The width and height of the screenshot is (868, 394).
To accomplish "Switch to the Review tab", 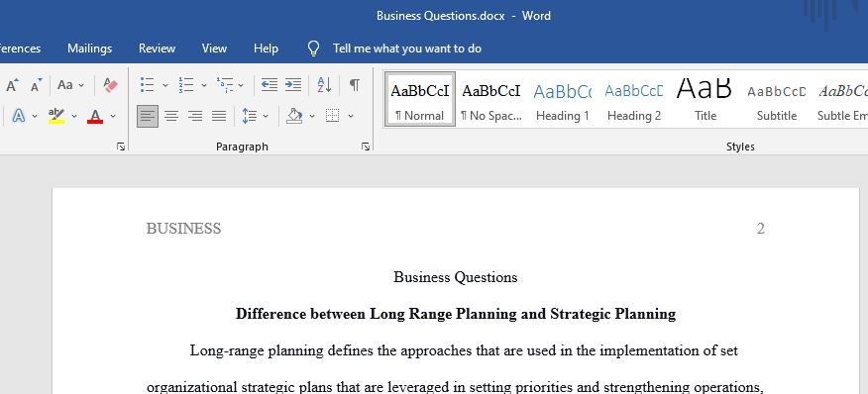I will point(157,49).
